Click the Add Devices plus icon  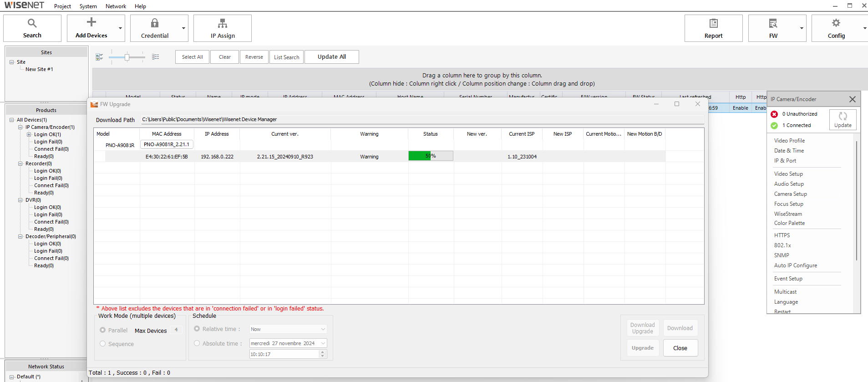91,22
